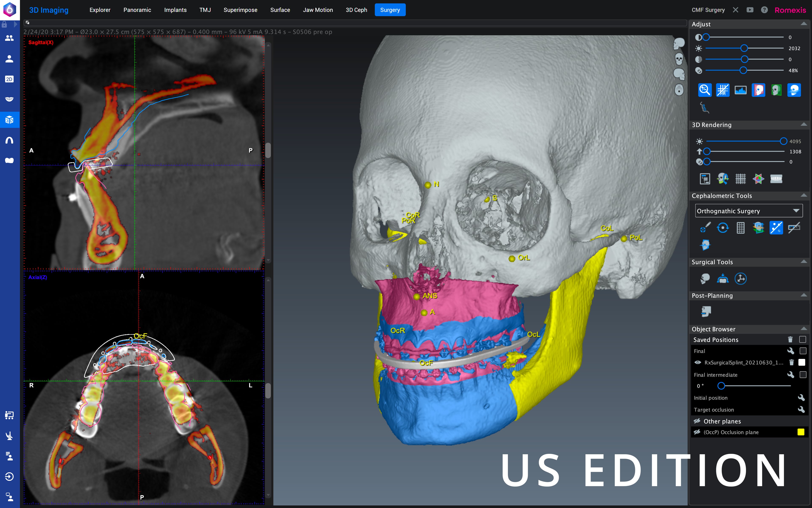Switch to the Jaw Motion tab
812x508 pixels.
tap(317, 10)
